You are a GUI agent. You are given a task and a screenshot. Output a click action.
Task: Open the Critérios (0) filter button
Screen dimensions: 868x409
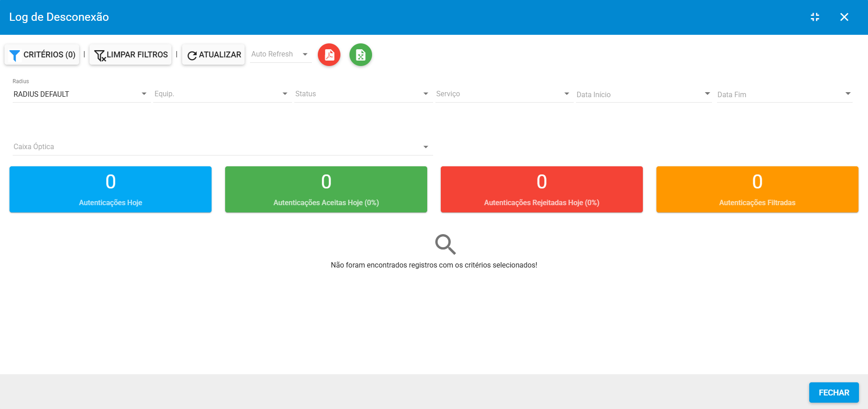tap(42, 55)
